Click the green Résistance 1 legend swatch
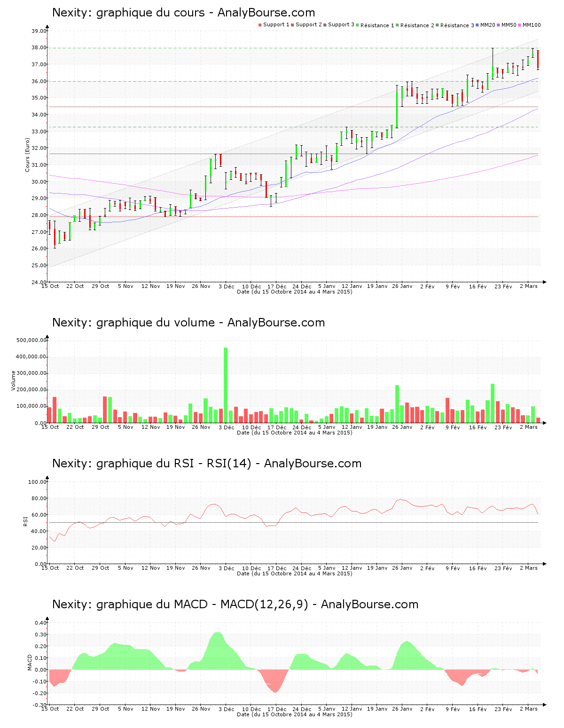Screen dimensions: 564x728 [x=358, y=25]
